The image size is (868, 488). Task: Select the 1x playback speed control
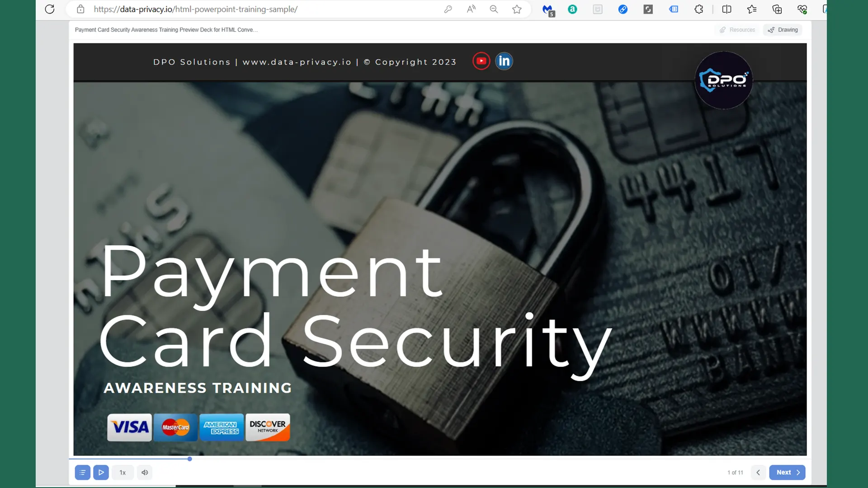(122, 472)
